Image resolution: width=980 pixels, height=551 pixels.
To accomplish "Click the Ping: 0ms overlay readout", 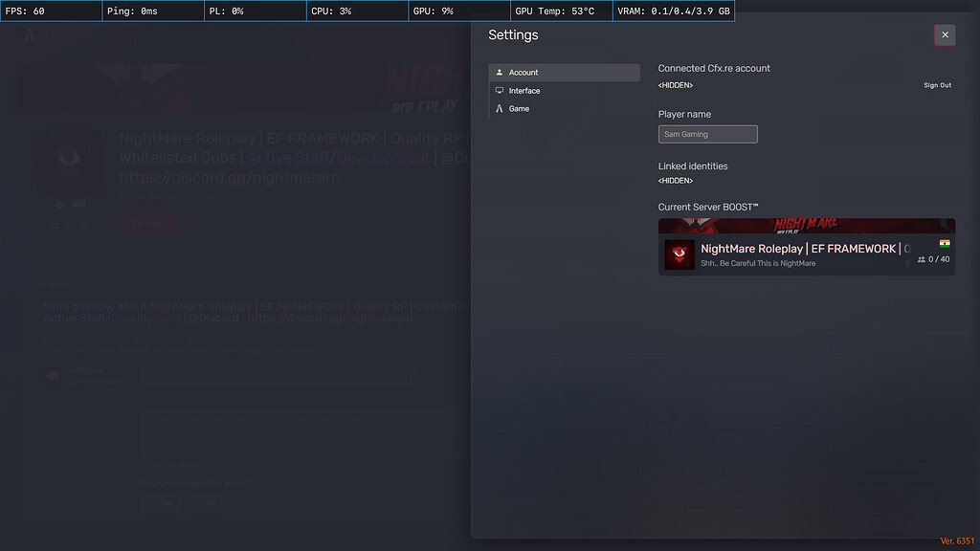I will 153,11.
